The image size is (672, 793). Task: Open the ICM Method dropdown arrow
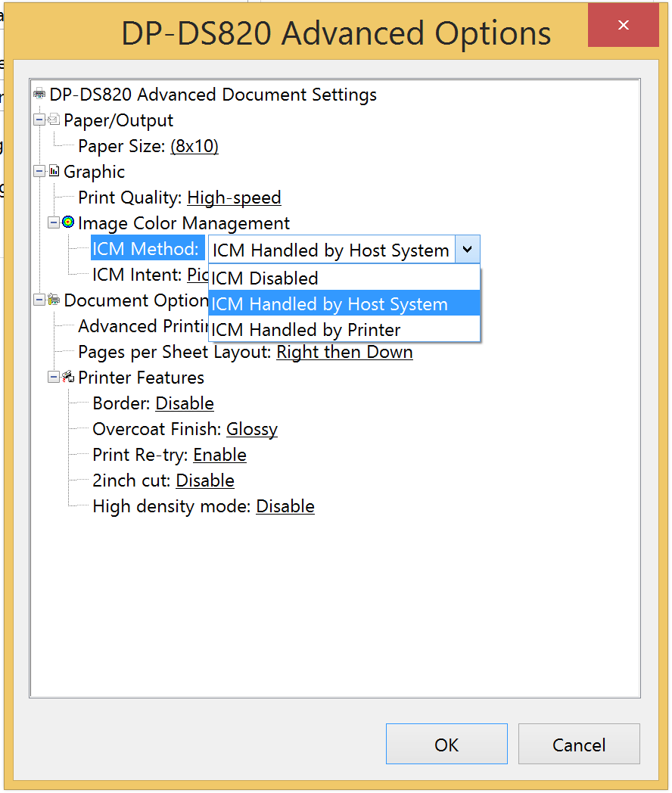coord(467,250)
